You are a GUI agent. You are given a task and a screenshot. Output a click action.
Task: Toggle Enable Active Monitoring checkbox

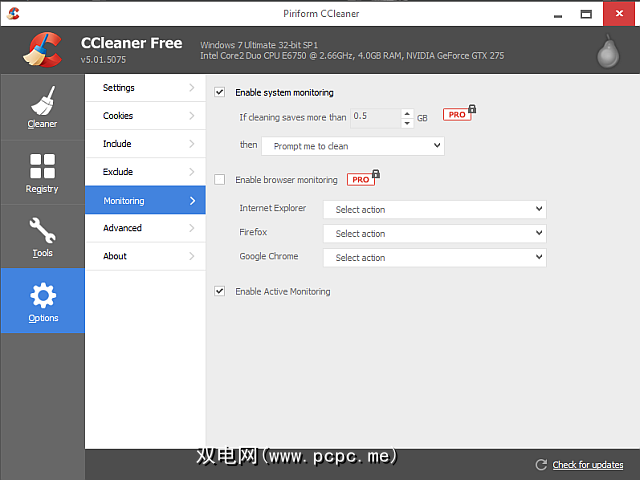(x=220, y=291)
